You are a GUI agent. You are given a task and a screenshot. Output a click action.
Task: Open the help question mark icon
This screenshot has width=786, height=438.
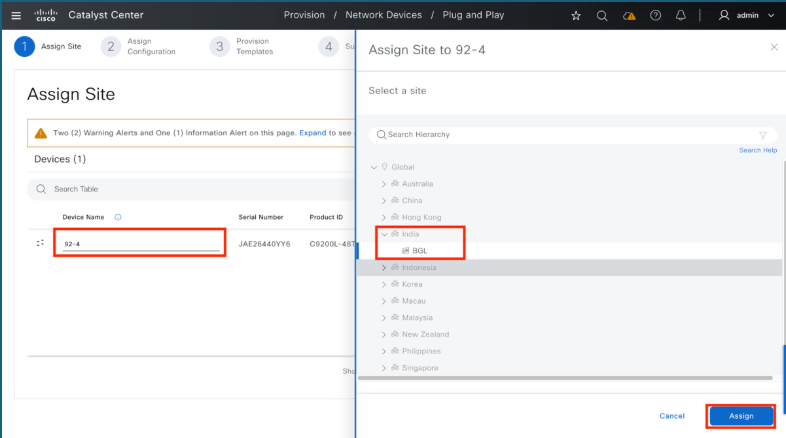point(655,16)
